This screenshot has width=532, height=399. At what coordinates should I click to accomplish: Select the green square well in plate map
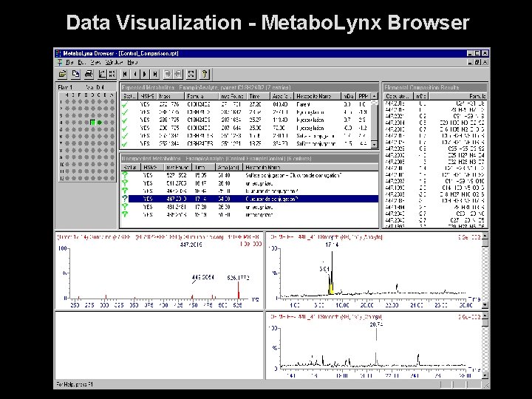pos(92,123)
